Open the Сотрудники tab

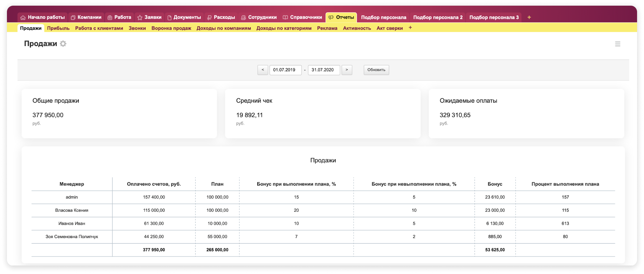pyautogui.click(x=259, y=17)
